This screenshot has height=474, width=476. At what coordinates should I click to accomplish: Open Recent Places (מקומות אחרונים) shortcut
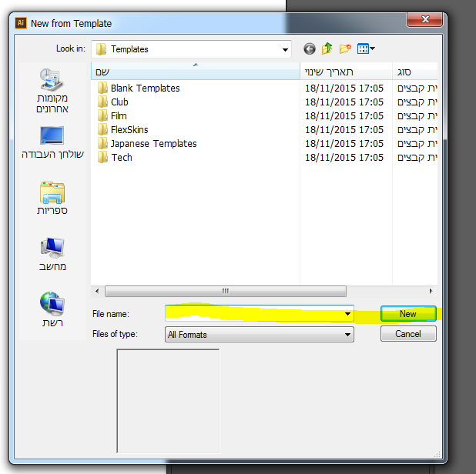[x=52, y=91]
